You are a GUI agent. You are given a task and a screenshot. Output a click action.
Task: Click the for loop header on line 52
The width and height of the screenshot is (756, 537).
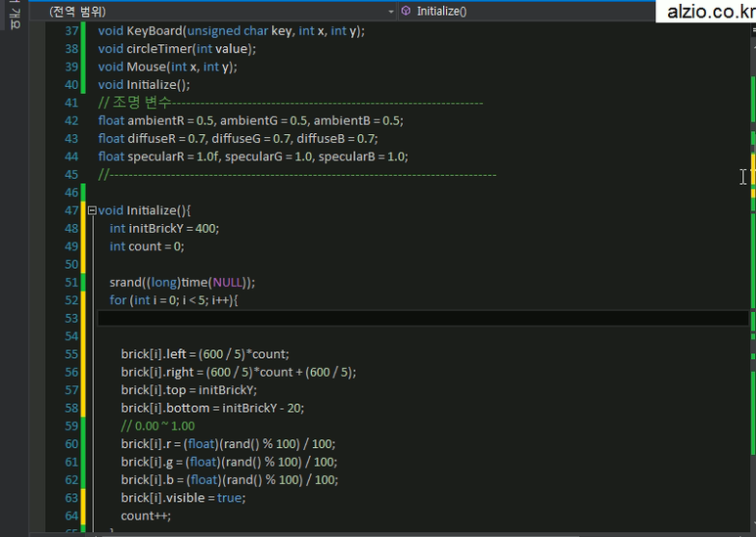173,300
